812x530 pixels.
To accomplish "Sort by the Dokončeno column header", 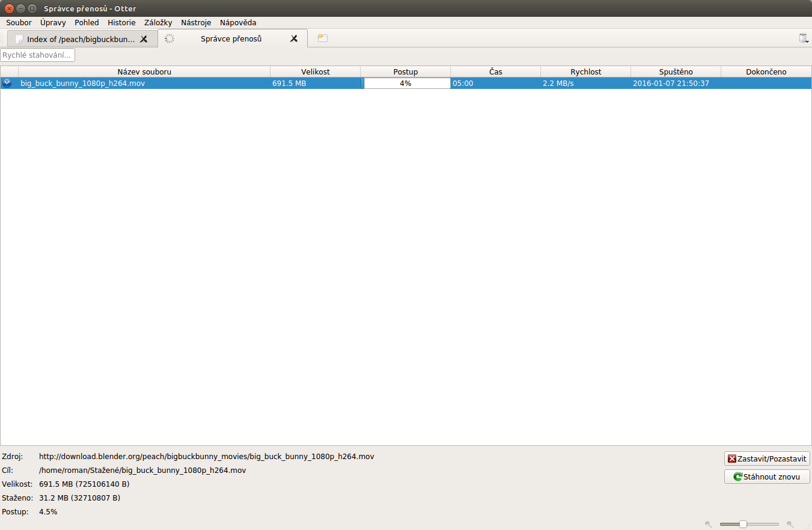I will pos(766,72).
